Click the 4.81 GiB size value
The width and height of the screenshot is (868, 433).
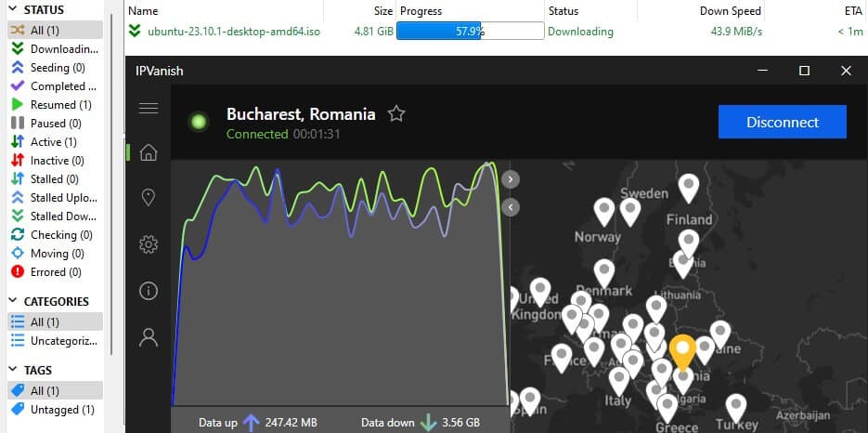pyautogui.click(x=374, y=32)
